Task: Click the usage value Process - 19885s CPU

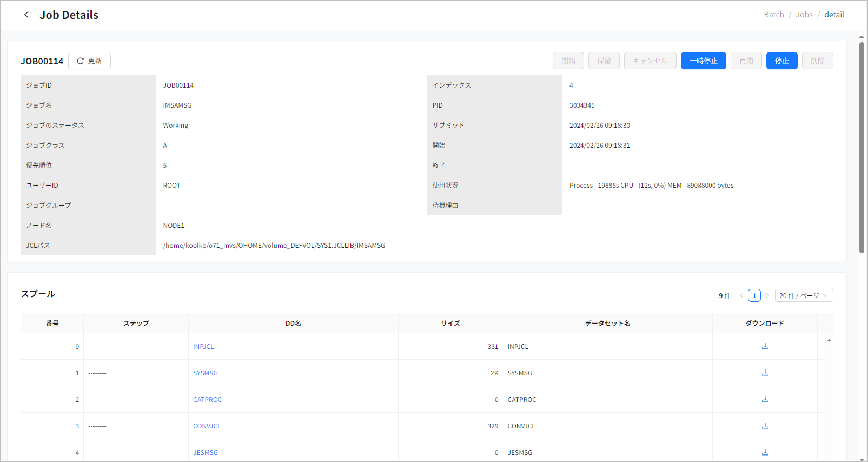Action: [652, 186]
